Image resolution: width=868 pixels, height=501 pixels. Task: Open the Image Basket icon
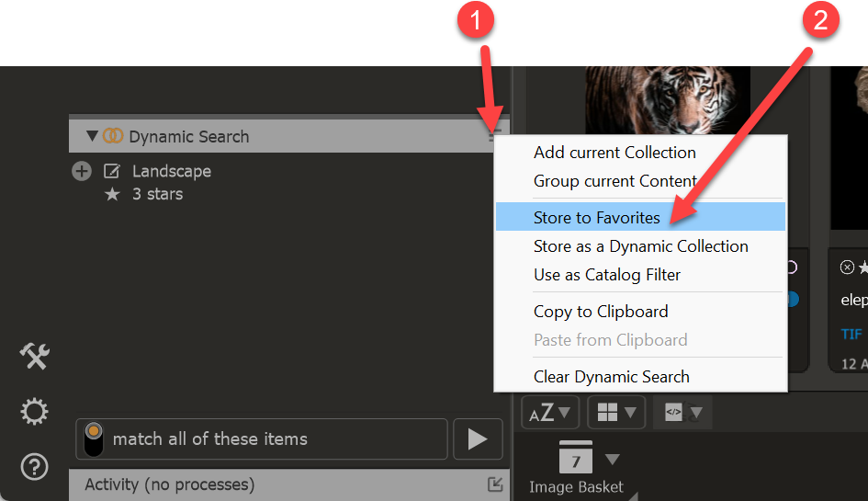click(576, 457)
